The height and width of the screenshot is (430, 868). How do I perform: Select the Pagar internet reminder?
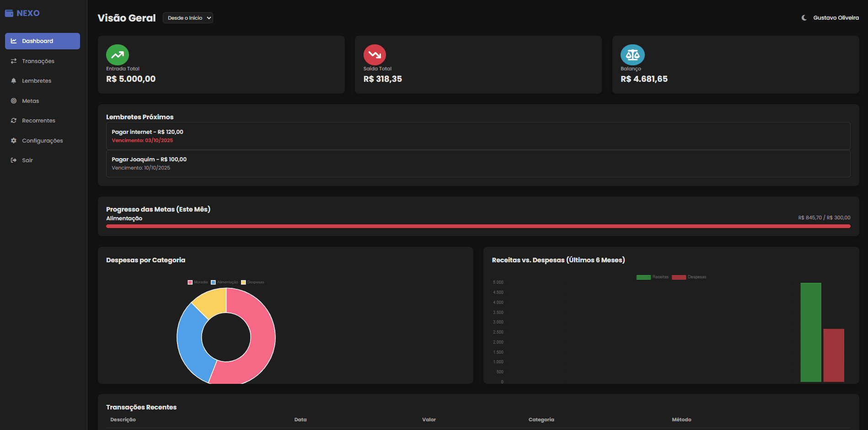coord(478,136)
